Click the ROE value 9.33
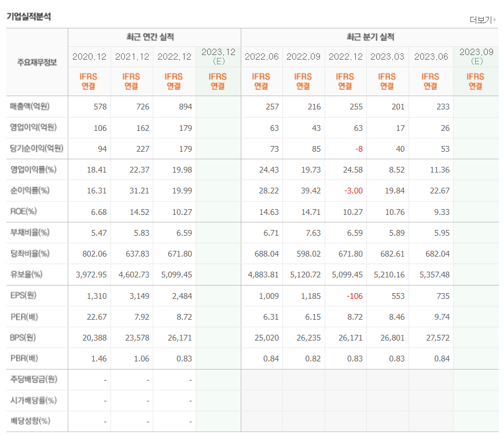The height and width of the screenshot is (435, 504). click(x=442, y=212)
